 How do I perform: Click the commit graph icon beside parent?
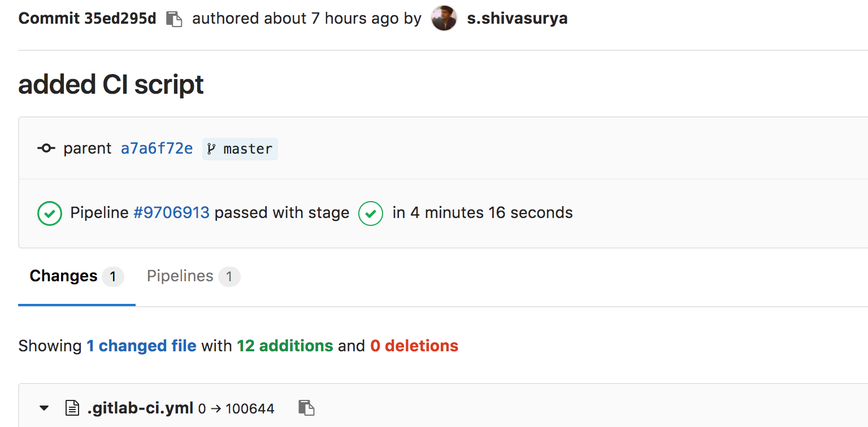pyautogui.click(x=46, y=149)
